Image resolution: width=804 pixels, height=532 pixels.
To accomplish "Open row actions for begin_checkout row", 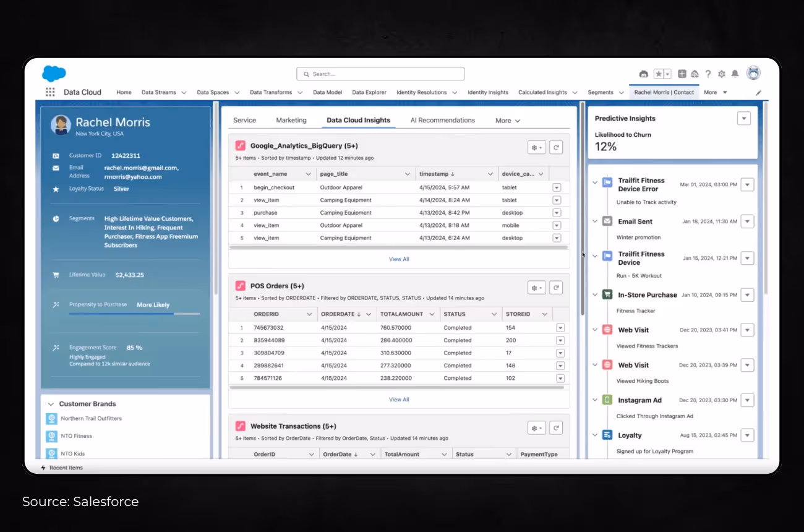I will (557, 187).
